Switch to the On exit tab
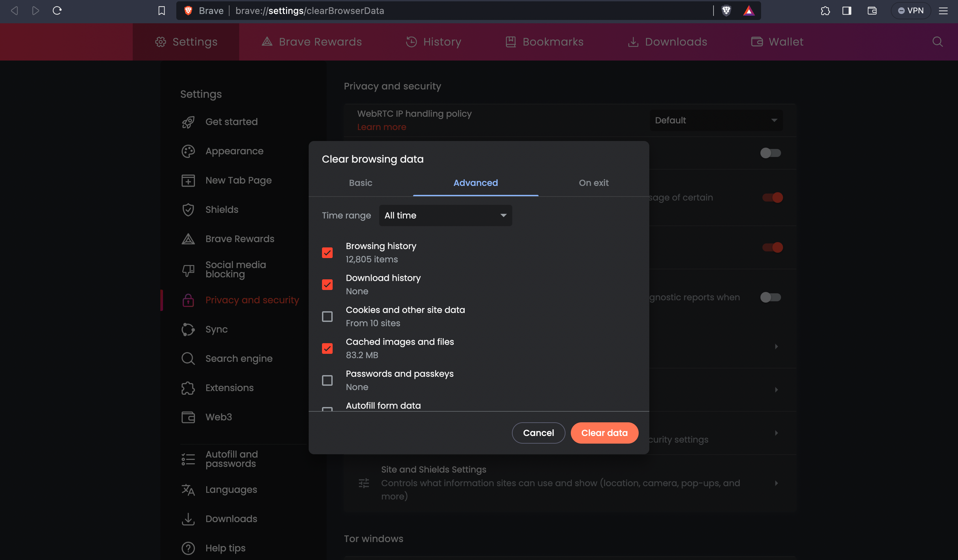Screen dimensions: 958x560 (593, 183)
